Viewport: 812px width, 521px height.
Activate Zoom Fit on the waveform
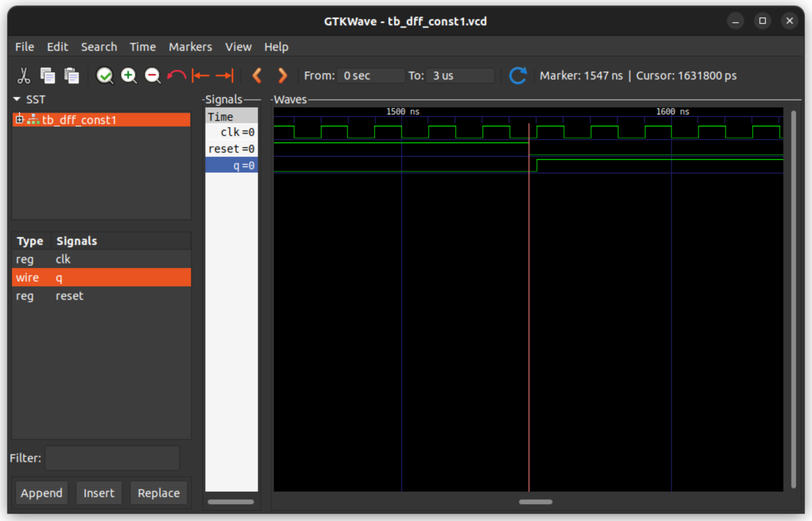click(x=105, y=76)
